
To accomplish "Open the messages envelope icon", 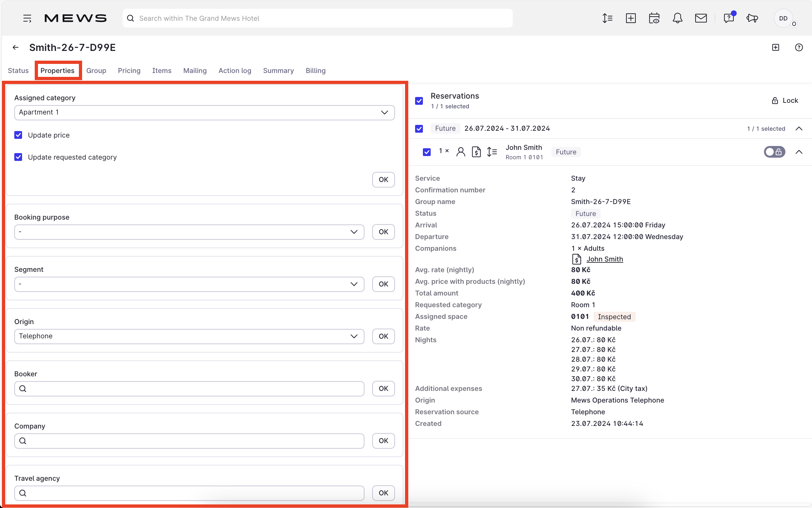I will [x=700, y=18].
